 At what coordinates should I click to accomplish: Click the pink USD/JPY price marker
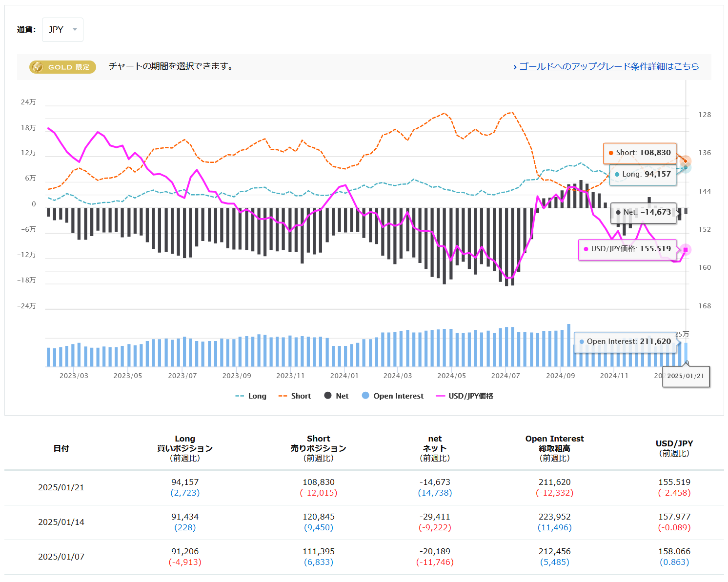[x=686, y=250]
